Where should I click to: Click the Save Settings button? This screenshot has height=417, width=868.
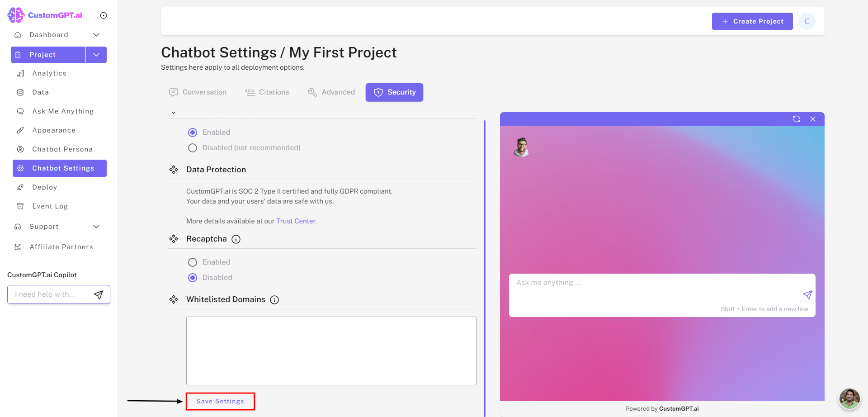pos(220,402)
